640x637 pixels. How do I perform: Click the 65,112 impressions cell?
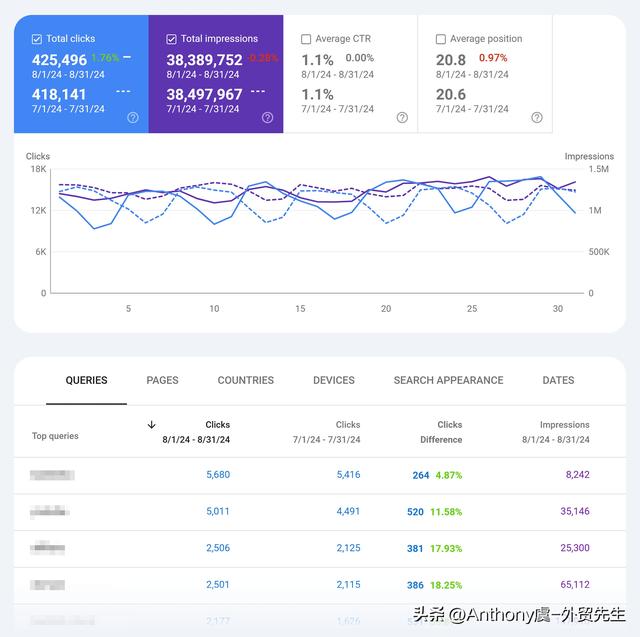[575, 584]
